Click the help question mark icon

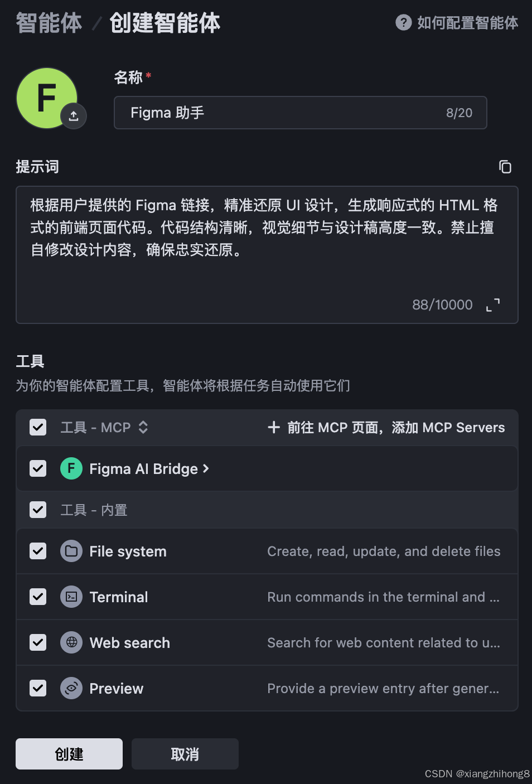[x=403, y=23]
